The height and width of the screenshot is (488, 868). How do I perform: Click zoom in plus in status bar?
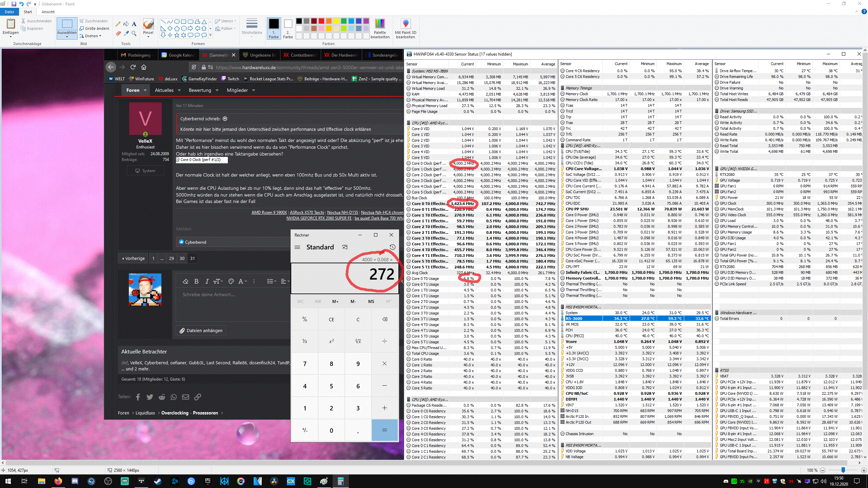pyautogui.click(x=864, y=470)
